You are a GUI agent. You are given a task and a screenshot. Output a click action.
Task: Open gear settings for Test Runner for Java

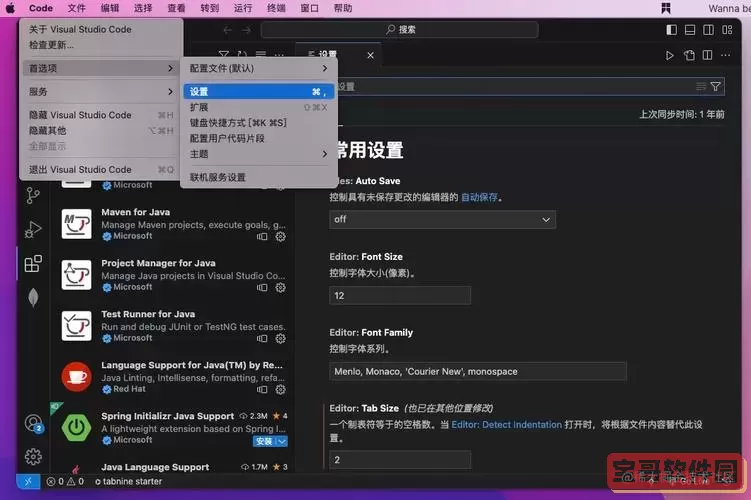281,339
